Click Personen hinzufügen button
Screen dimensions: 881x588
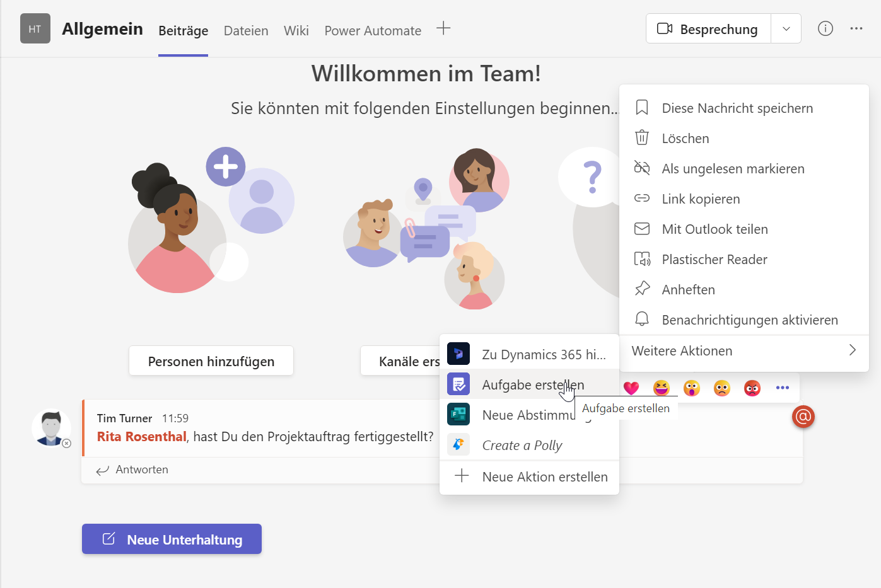[x=211, y=361]
